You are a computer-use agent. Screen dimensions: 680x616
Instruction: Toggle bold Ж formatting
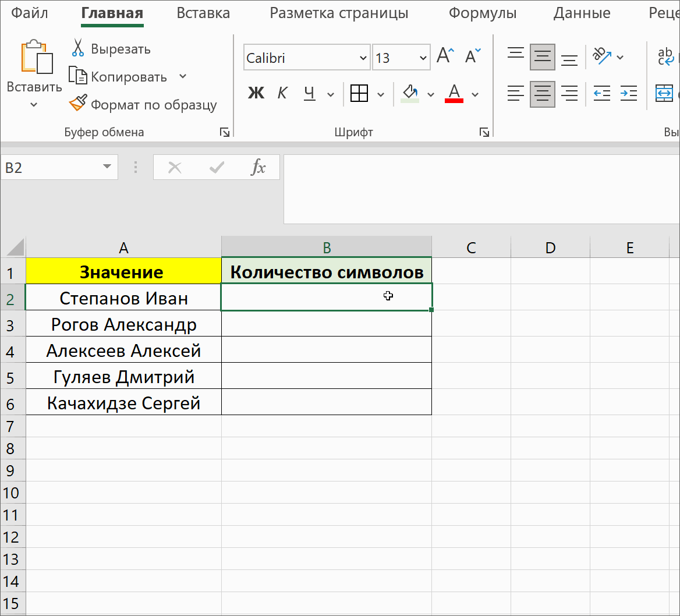(x=256, y=93)
